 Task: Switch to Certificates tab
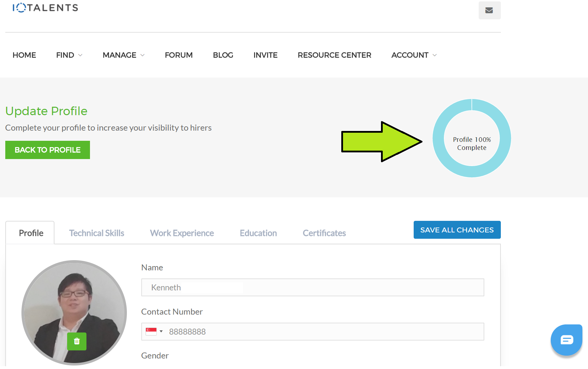point(324,233)
